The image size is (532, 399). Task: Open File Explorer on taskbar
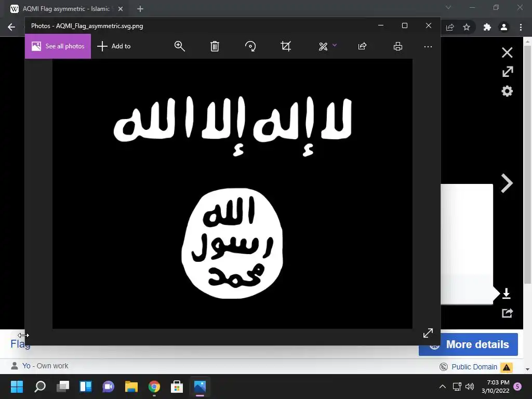(x=131, y=387)
